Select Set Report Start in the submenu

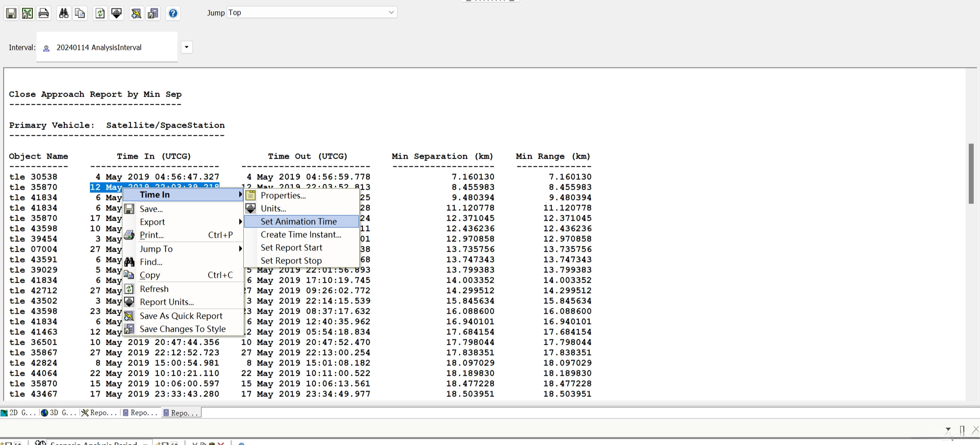(302, 248)
